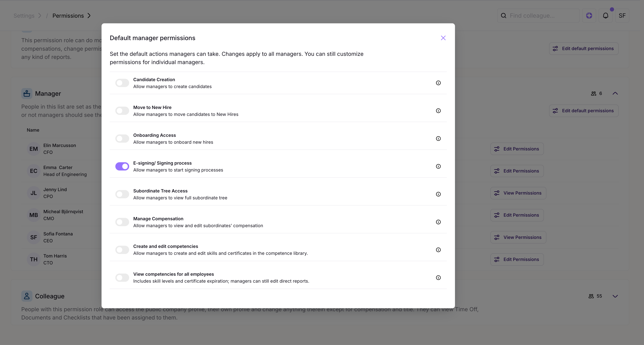This screenshot has width=644, height=345.
Task: Click info icon for Onboarding Access
Action: [x=438, y=139]
